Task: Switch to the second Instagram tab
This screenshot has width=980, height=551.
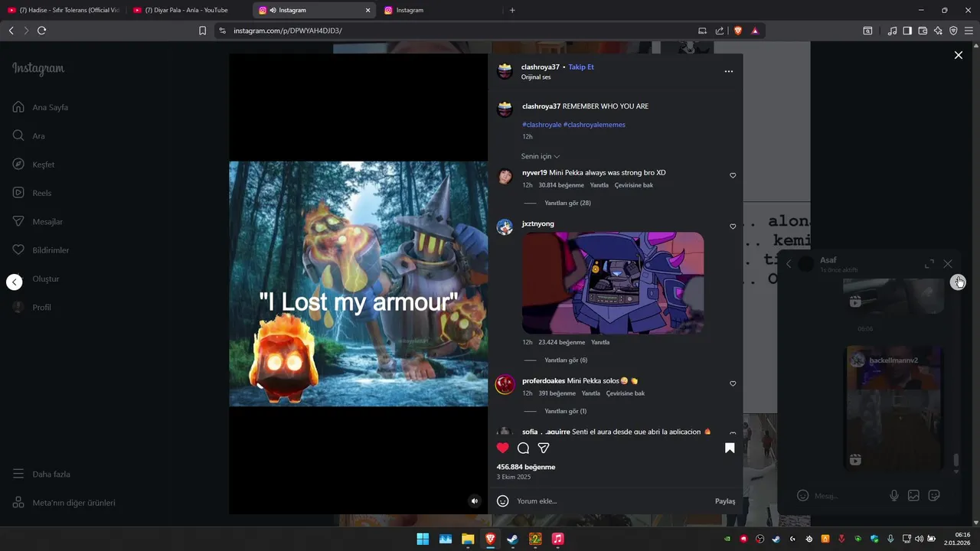Action: 440,10
